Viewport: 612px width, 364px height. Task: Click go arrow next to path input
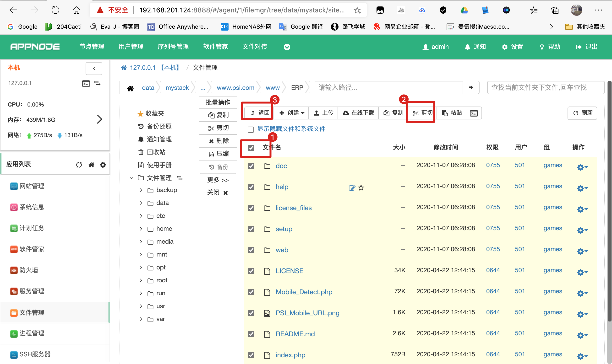471,88
